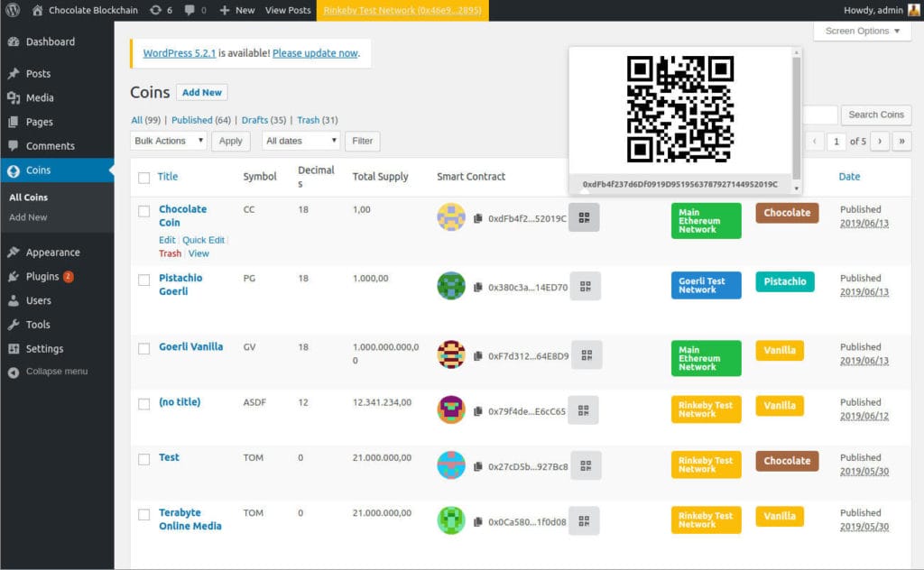The height and width of the screenshot is (570, 924).
Task: Open Plugins in the sidebar menu
Action: tap(42, 277)
